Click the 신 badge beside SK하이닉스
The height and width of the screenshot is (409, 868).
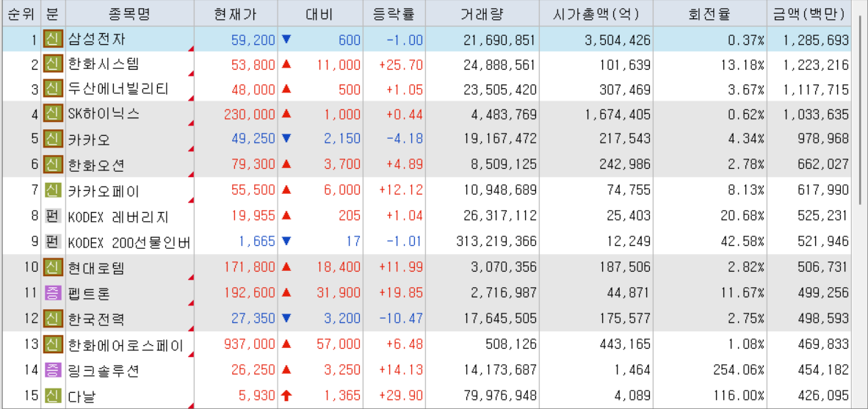click(53, 115)
